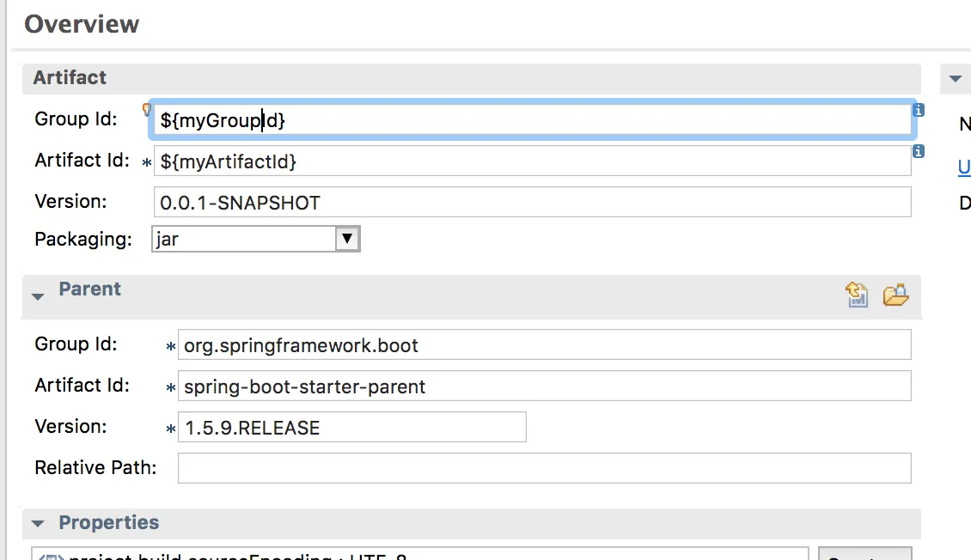Click the empty Relative Path field
Viewport: 971px width, 560px height.
click(543, 469)
